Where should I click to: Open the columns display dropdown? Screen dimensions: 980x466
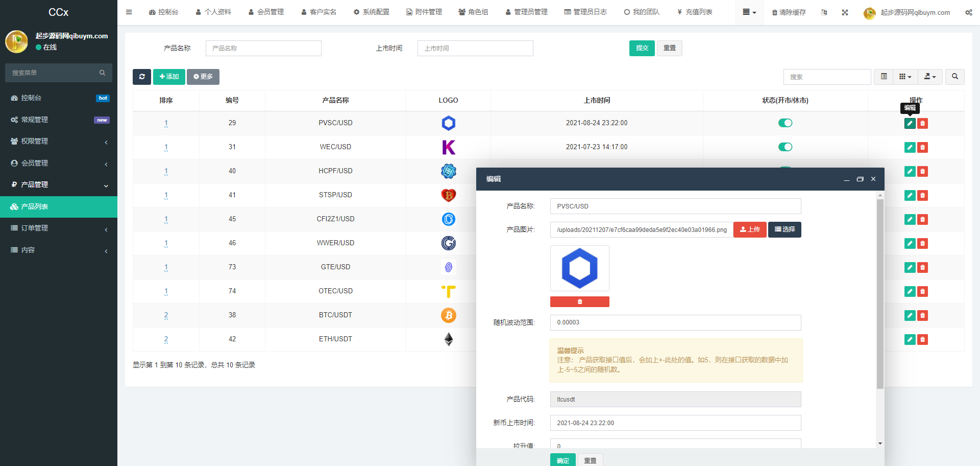click(905, 77)
